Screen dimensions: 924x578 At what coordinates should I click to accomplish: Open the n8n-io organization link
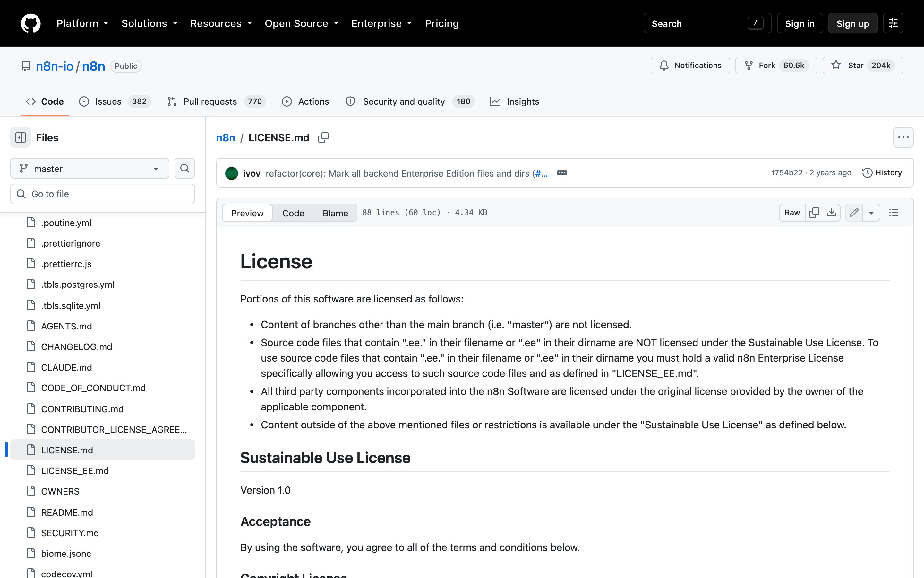(55, 66)
